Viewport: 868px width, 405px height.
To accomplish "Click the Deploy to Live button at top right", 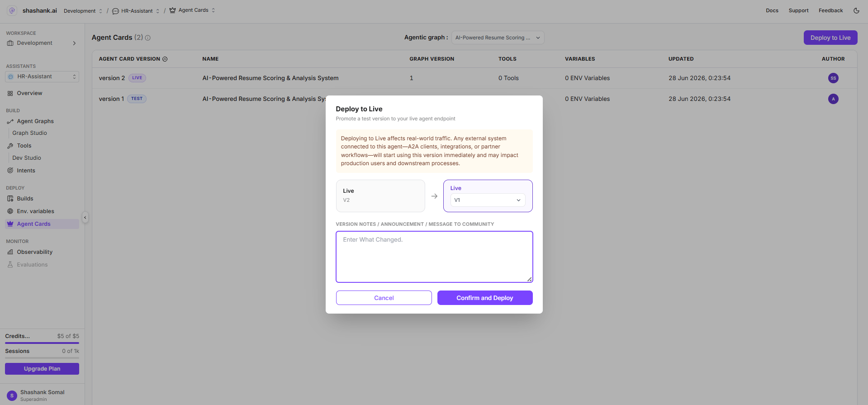I will [830, 38].
